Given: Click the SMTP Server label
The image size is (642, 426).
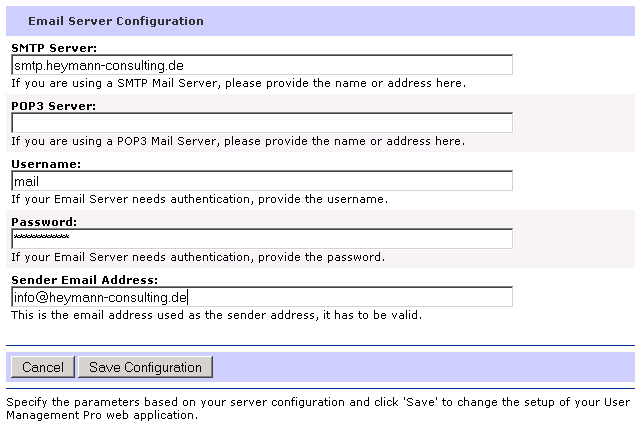Looking at the screenshot, I should click(54, 48).
